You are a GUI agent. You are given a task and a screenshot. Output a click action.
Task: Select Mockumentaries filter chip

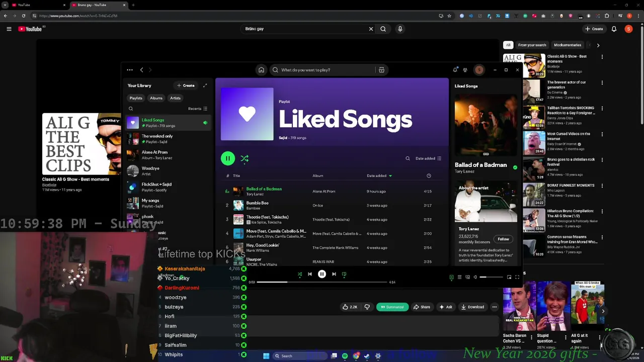coord(568,45)
